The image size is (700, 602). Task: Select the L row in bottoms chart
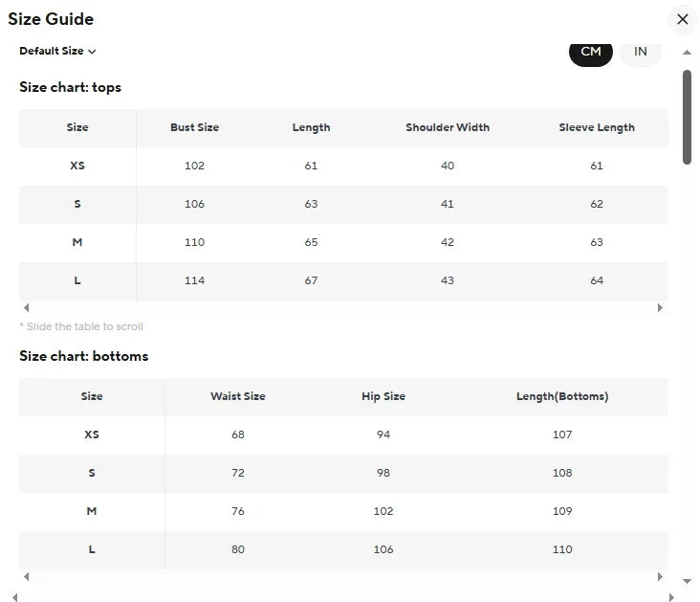pyautogui.click(x=92, y=549)
